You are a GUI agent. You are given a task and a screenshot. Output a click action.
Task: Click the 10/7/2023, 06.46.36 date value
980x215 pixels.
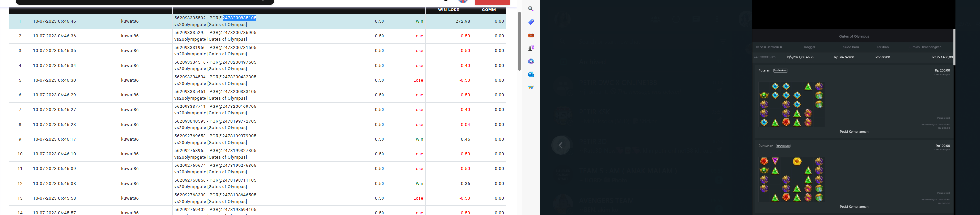click(800, 57)
